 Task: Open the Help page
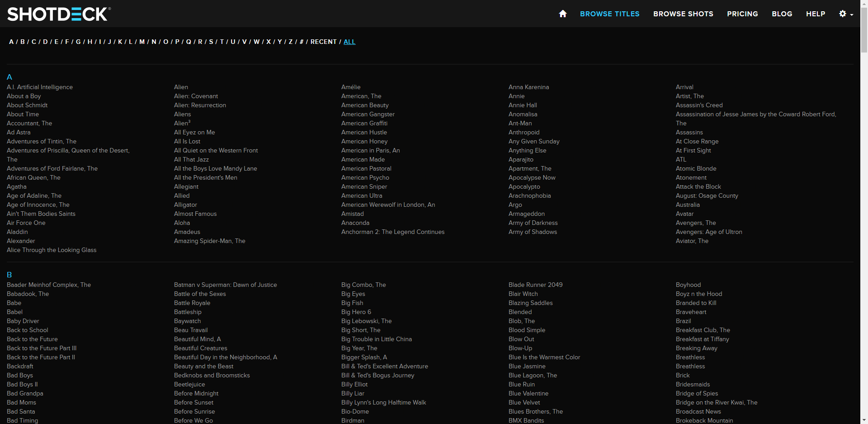tap(816, 14)
